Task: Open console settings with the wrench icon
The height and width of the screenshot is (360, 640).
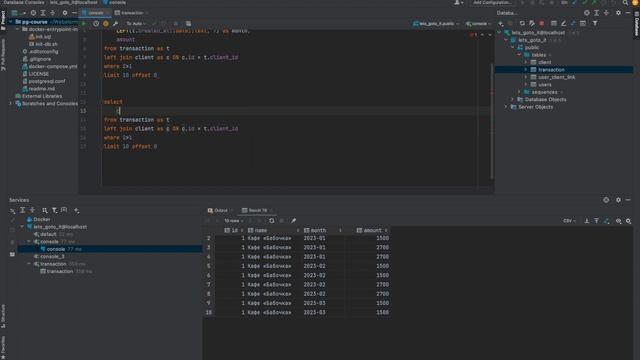Action: click(x=116, y=24)
